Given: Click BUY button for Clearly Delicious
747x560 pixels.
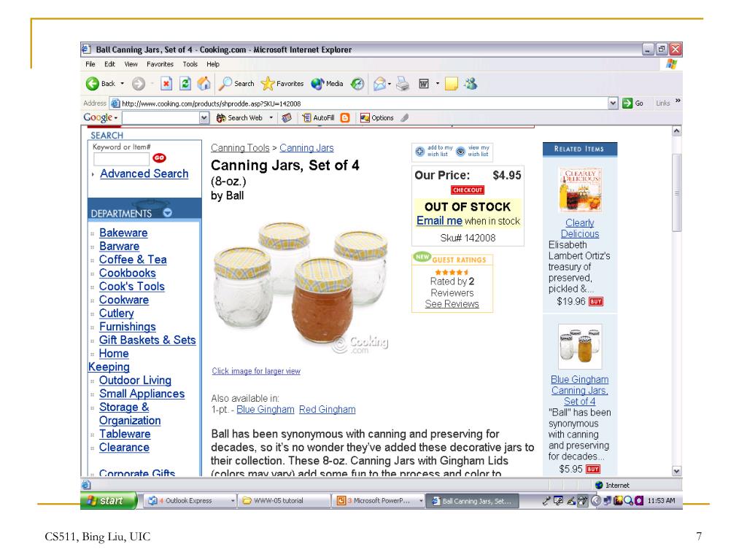Looking at the screenshot, I should (596, 301).
